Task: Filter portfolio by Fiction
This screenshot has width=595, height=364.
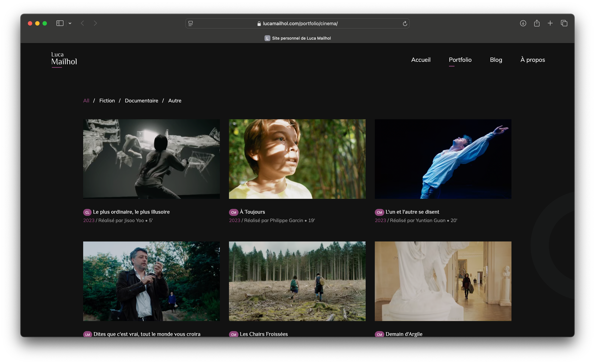Action: [x=107, y=101]
